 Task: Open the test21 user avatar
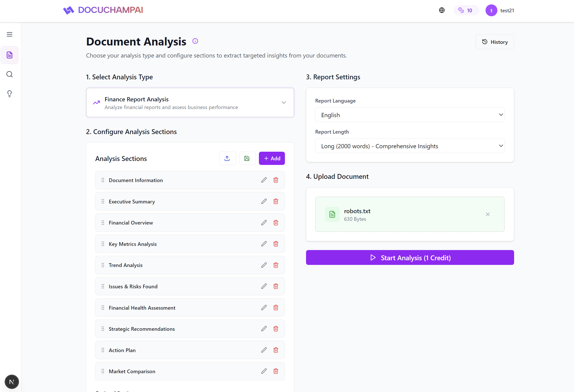491,10
